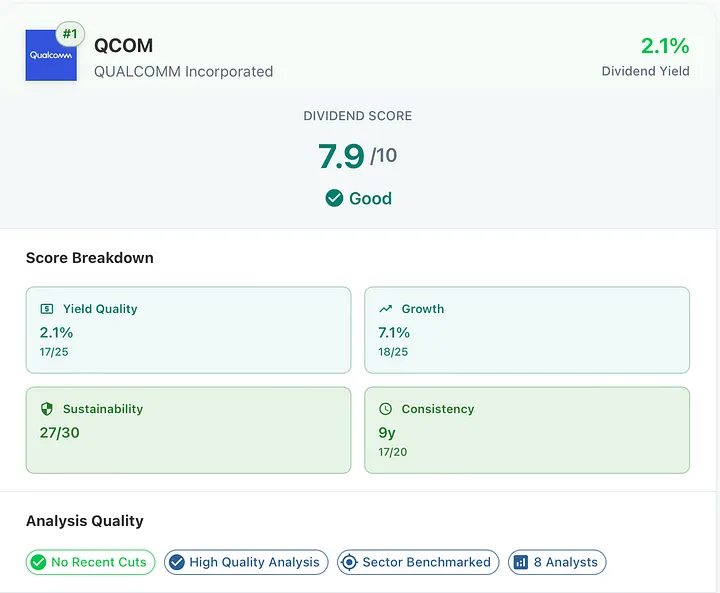The height and width of the screenshot is (593, 720).
Task: Select the QCOM ticker heading
Action: [x=124, y=45]
